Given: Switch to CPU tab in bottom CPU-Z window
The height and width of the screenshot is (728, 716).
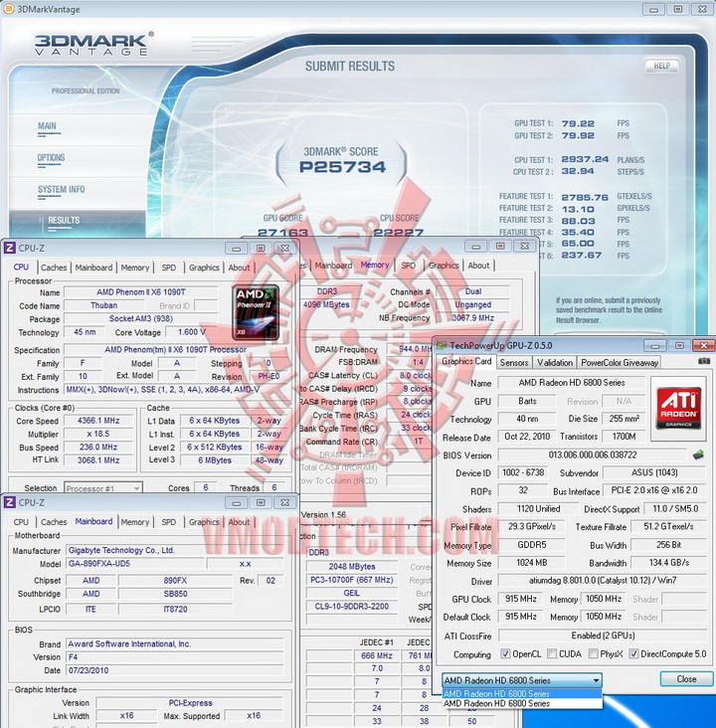Looking at the screenshot, I should (21, 522).
